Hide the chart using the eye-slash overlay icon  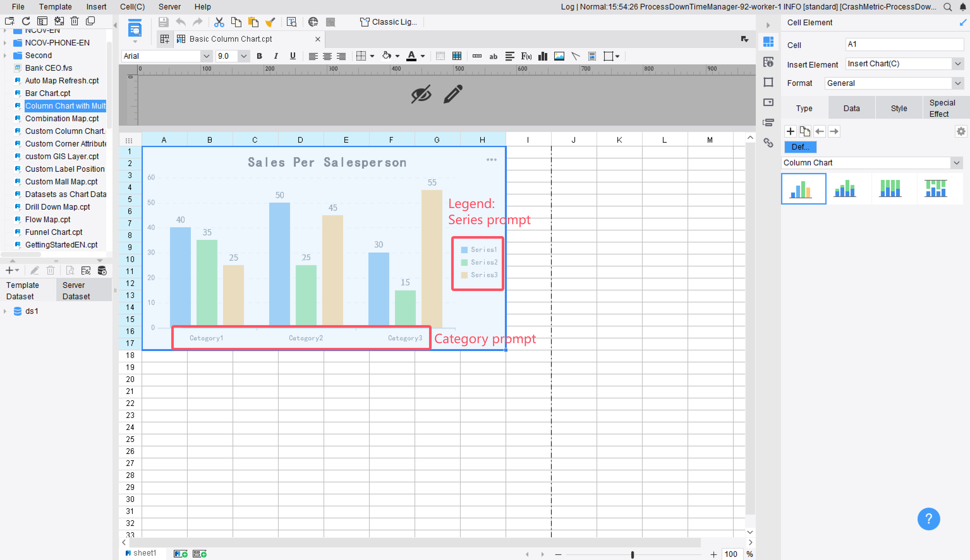tap(421, 94)
